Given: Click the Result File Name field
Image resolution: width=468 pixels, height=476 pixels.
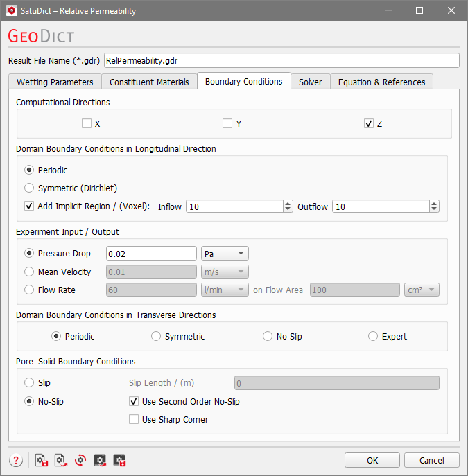Looking at the screenshot, I should (281, 60).
